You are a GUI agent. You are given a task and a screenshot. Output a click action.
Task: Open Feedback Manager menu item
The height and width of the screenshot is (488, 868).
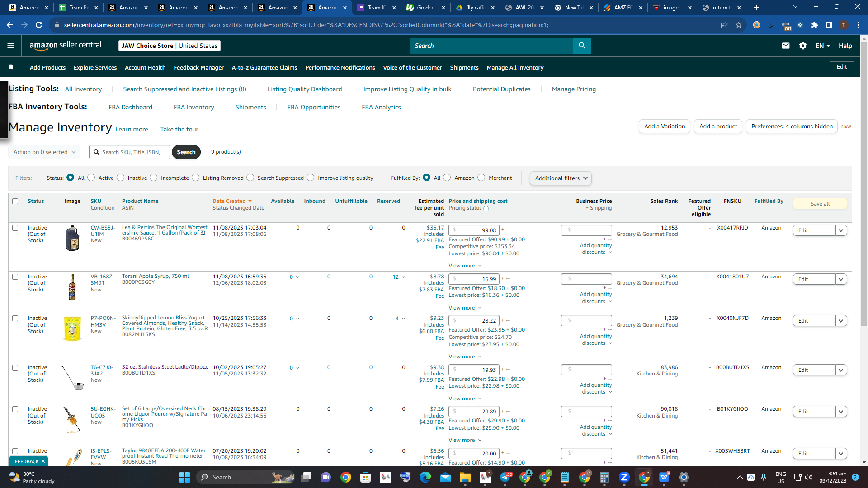coord(198,67)
